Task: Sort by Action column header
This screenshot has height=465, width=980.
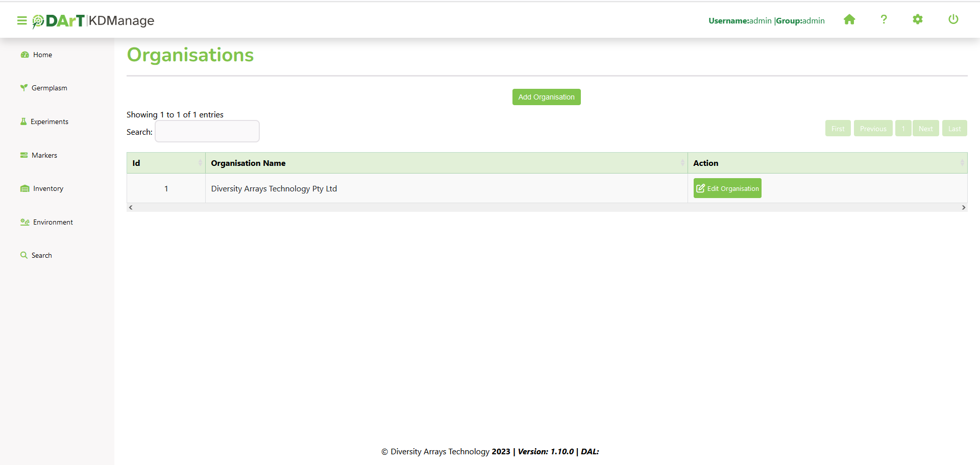Action: coord(827,163)
